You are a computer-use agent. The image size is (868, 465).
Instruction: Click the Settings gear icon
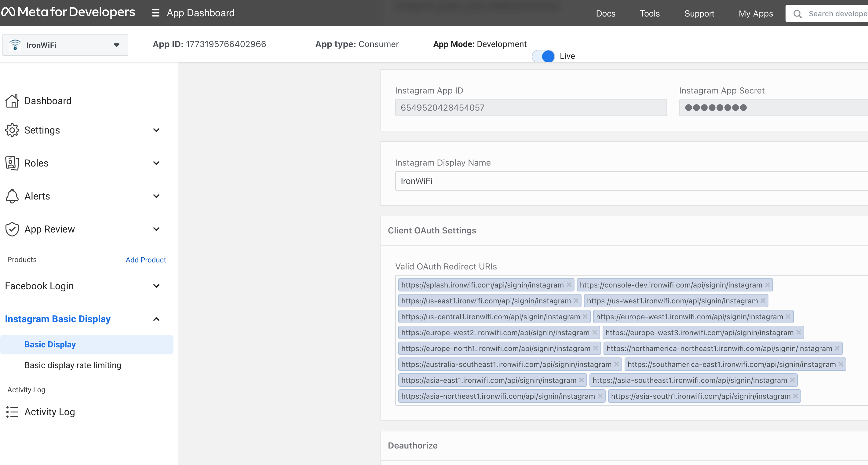pos(12,130)
